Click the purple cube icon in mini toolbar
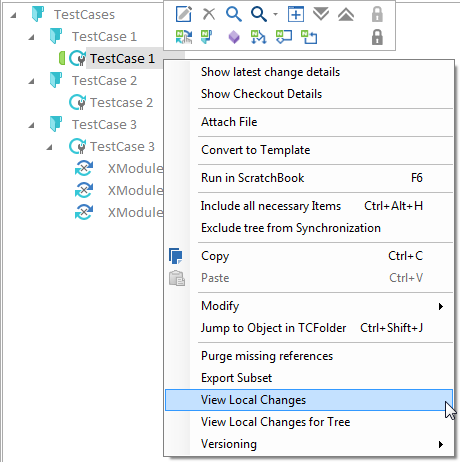Image resolution: width=460 pixels, height=462 pixels. pyautogui.click(x=234, y=37)
